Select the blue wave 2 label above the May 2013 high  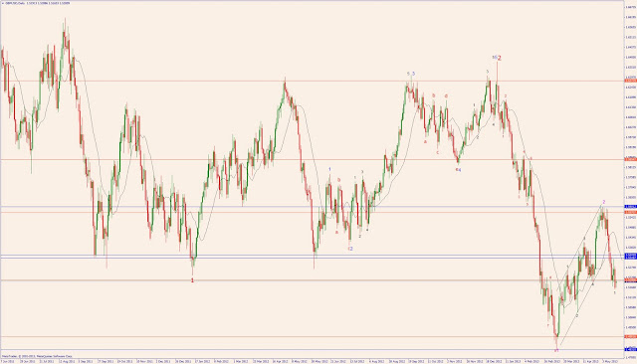(x=604, y=202)
